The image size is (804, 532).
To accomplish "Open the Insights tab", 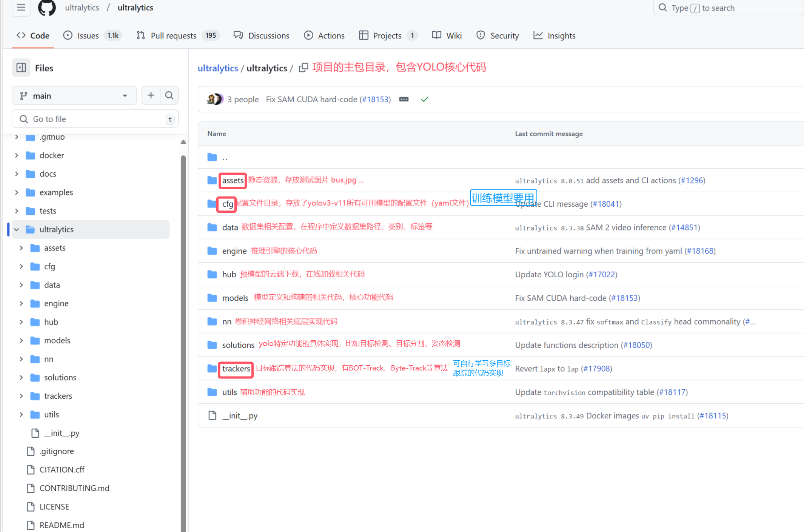I will 554,35.
